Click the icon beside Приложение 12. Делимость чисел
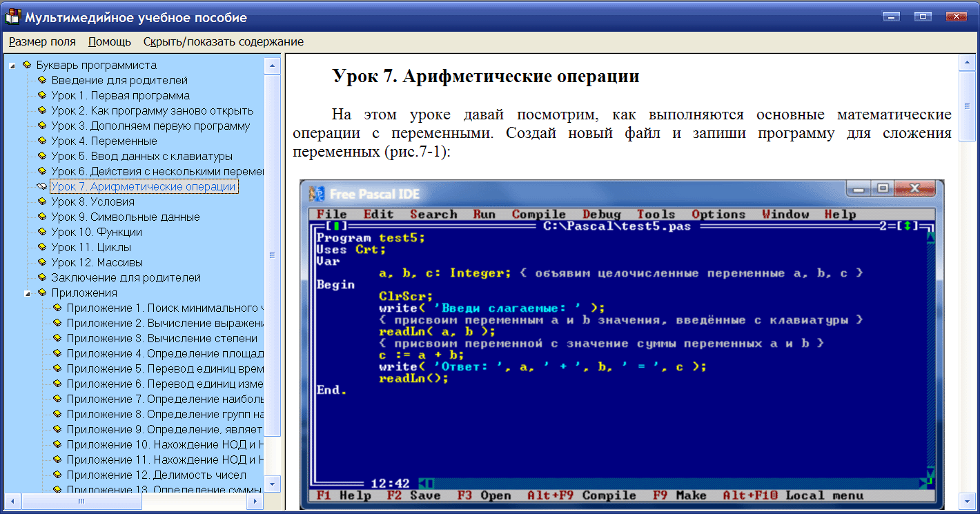The image size is (980, 514). click(x=57, y=475)
